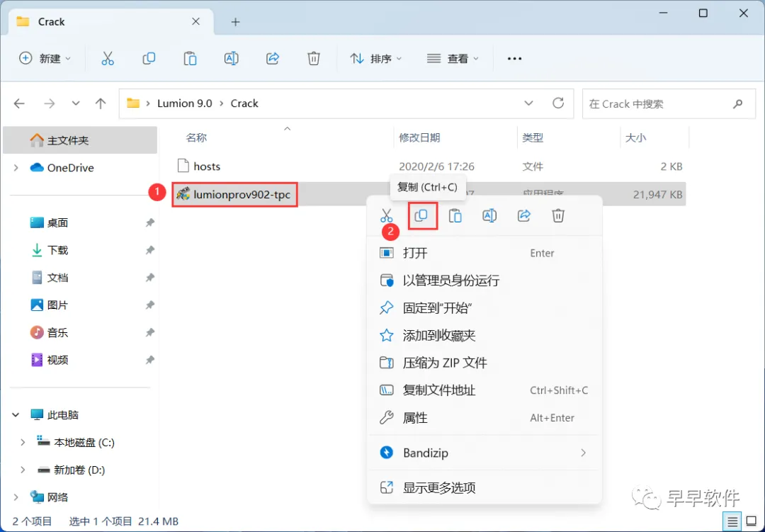Click Share icon in the context menu
Image resolution: width=765 pixels, height=532 pixels.
point(524,216)
